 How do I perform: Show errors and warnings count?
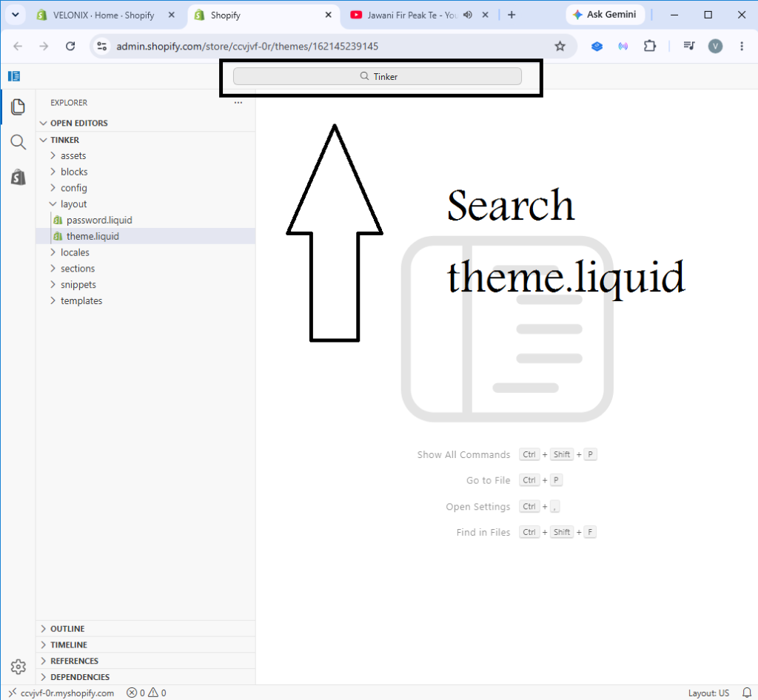tap(147, 693)
